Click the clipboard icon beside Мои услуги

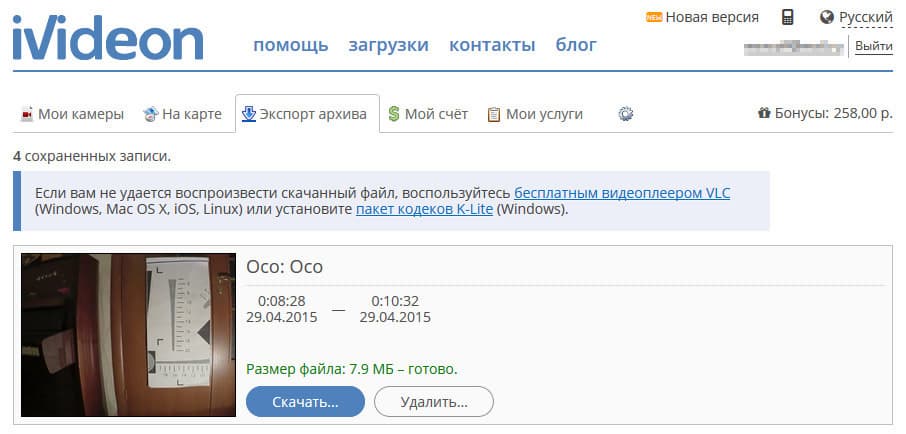[493, 114]
